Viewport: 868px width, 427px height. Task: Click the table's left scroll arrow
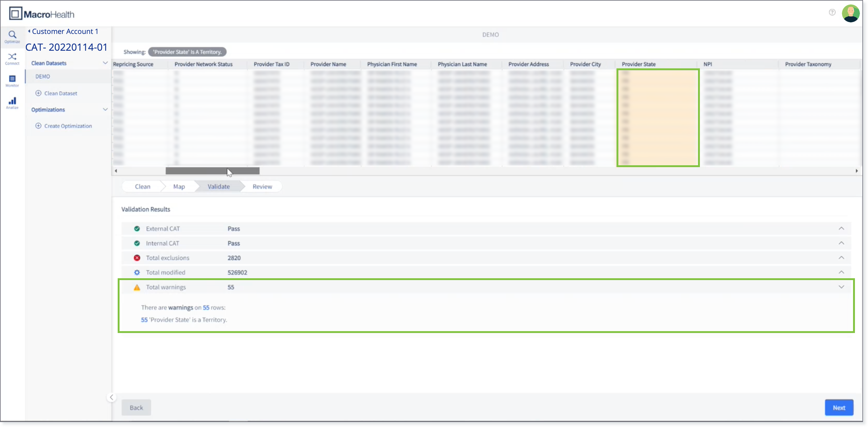116,171
